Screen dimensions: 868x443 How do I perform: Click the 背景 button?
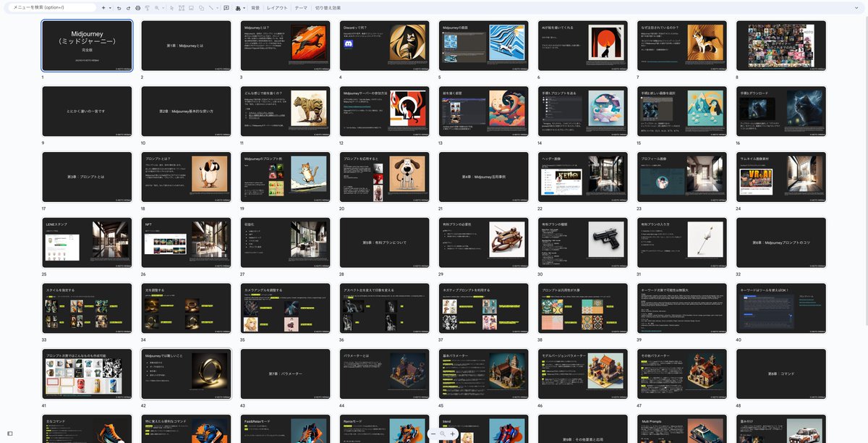[x=255, y=7]
